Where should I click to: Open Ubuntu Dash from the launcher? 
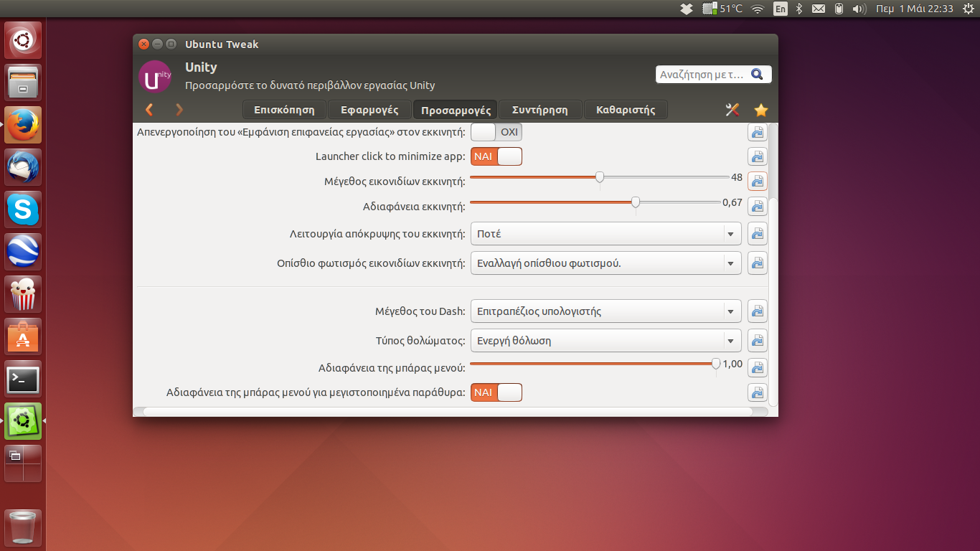click(24, 40)
